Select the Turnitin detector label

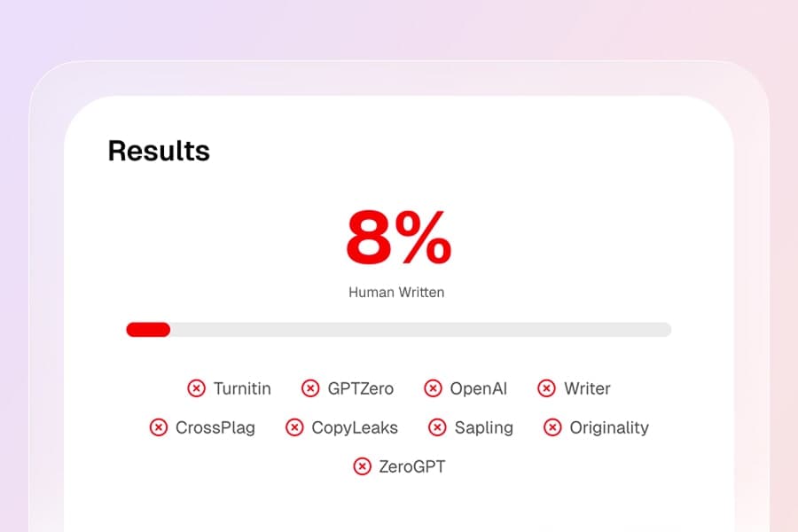coord(242,388)
